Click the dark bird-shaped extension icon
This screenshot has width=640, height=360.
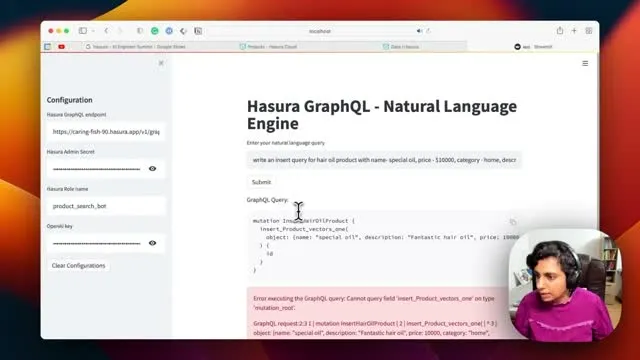point(183,31)
